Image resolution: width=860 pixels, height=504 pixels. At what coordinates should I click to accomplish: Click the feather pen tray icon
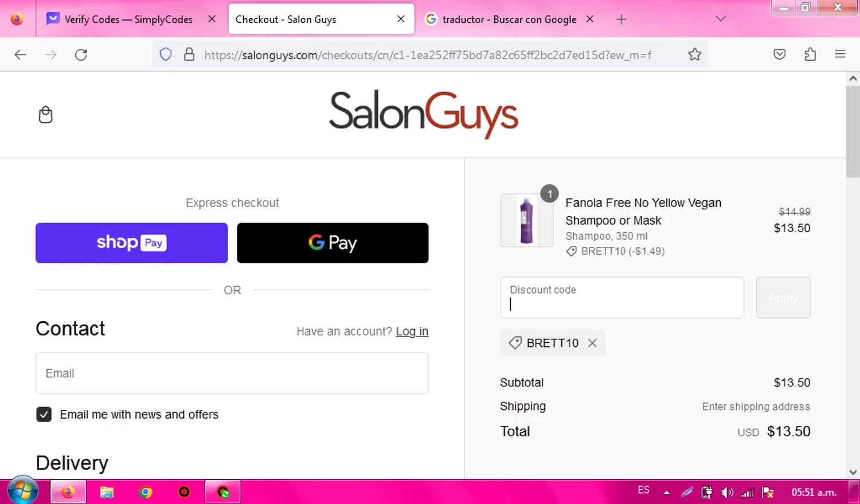coord(687,492)
